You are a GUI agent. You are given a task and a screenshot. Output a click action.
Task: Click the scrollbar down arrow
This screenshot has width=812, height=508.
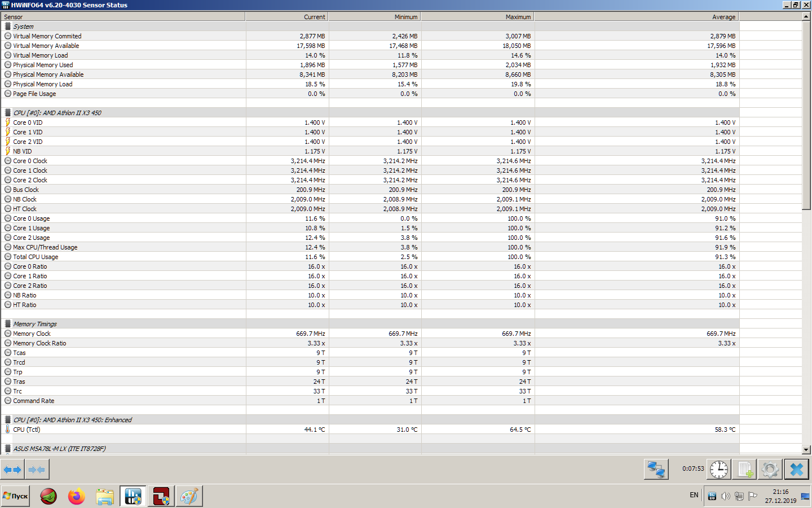(806, 450)
